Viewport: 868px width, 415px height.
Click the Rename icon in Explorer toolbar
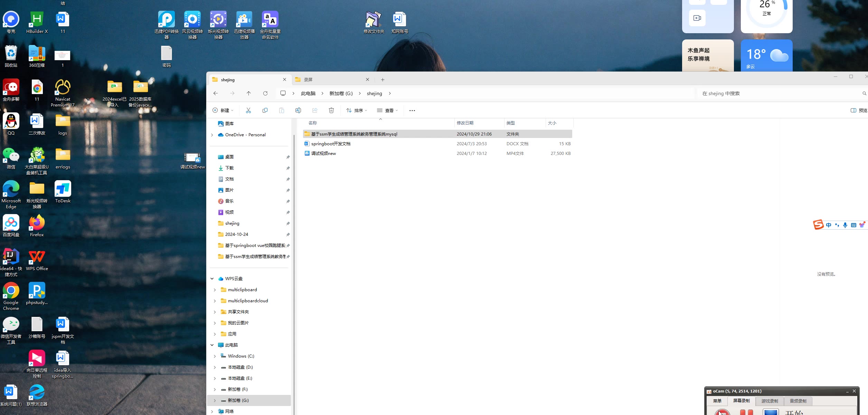298,110
